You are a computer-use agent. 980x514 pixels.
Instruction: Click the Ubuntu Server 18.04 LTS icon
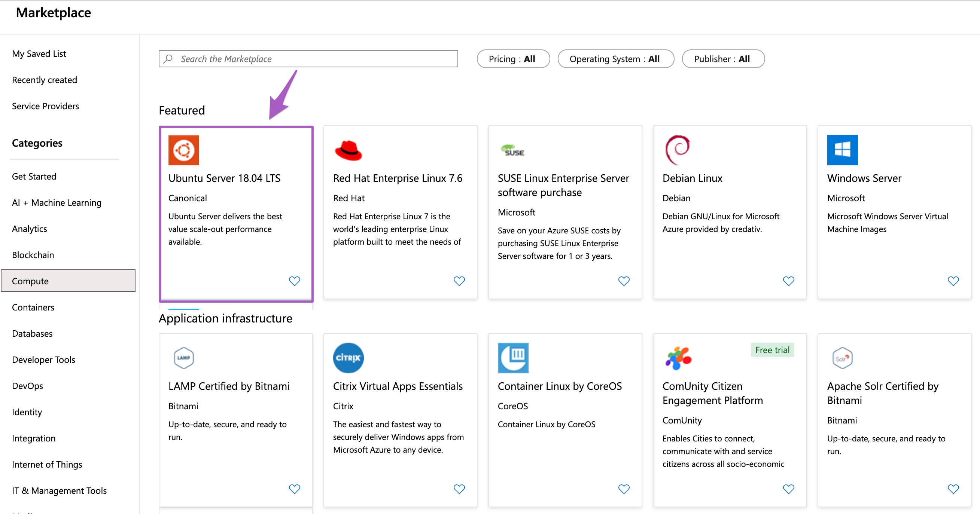click(183, 150)
